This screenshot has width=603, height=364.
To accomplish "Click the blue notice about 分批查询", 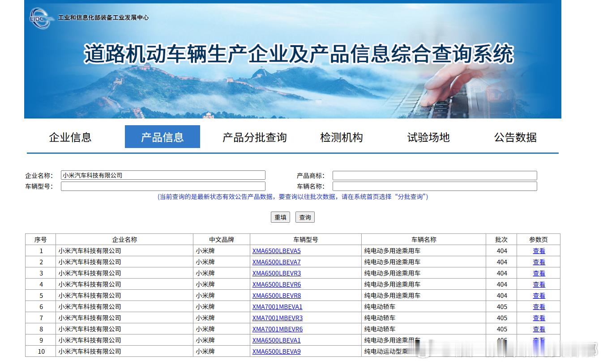I will coord(293,197).
